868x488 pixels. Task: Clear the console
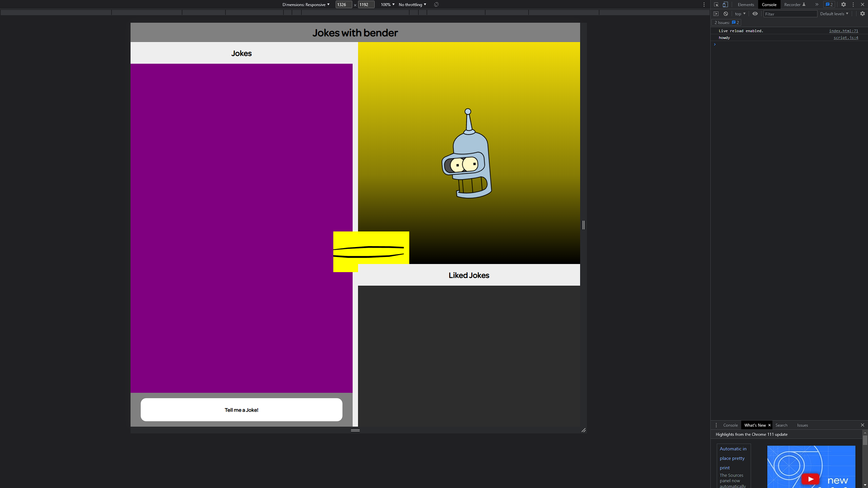[x=726, y=14]
